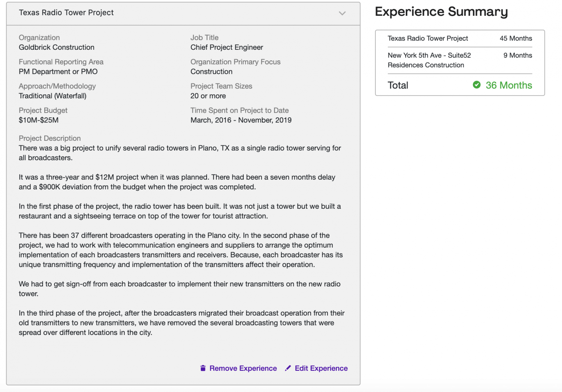Click the 45 Months duration value
562x392 pixels.
[516, 38]
